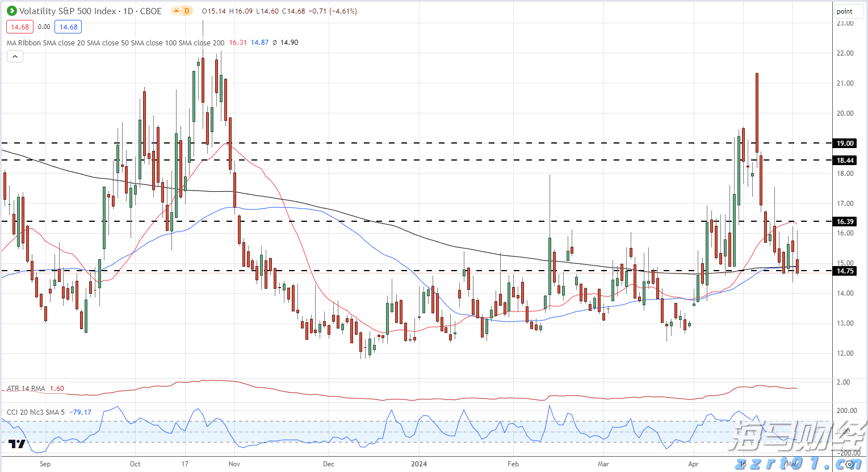Click the ATR value 1.60
Screen dimensions: 868x472
[x=57, y=389]
